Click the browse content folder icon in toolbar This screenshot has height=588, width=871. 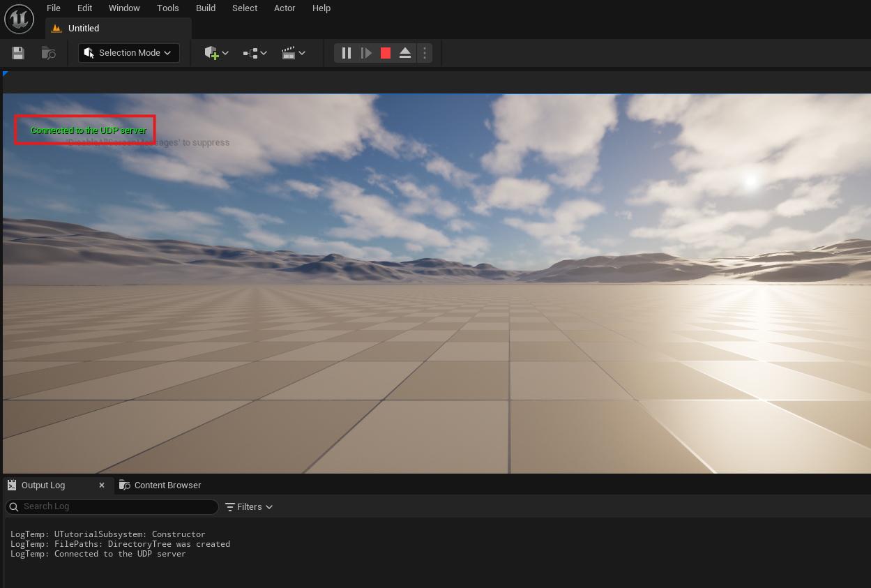(48, 53)
